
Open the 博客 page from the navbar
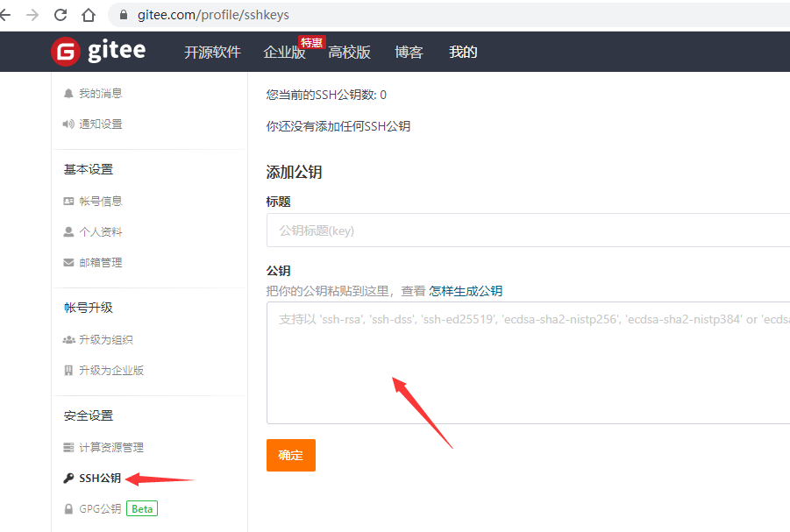pyautogui.click(x=409, y=52)
